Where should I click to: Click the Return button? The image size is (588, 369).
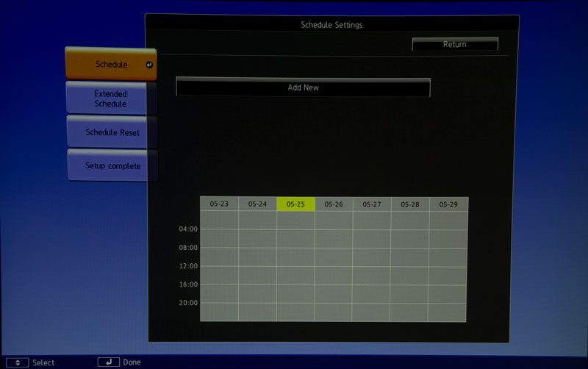(x=455, y=44)
